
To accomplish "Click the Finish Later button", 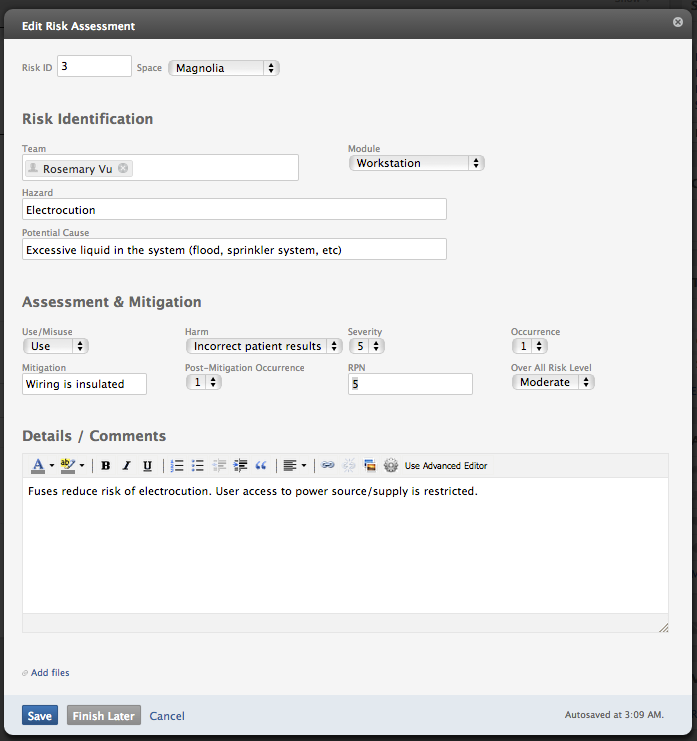I will point(104,716).
